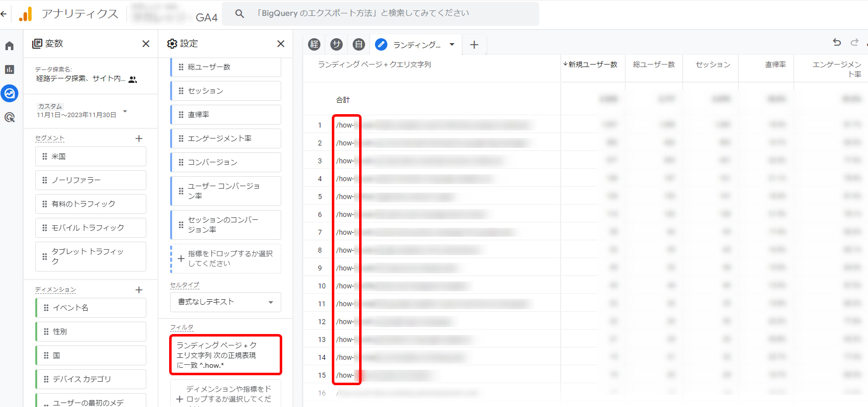The height and width of the screenshot is (407, 868).
Task: Click the shared users icon beside the exploration name
Action: tap(132, 79)
